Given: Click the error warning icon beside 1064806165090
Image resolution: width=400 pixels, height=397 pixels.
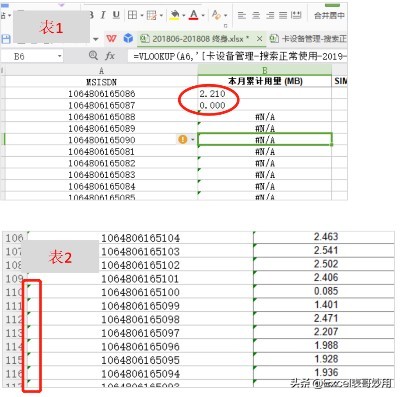Looking at the screenshot, I should 183,139.
